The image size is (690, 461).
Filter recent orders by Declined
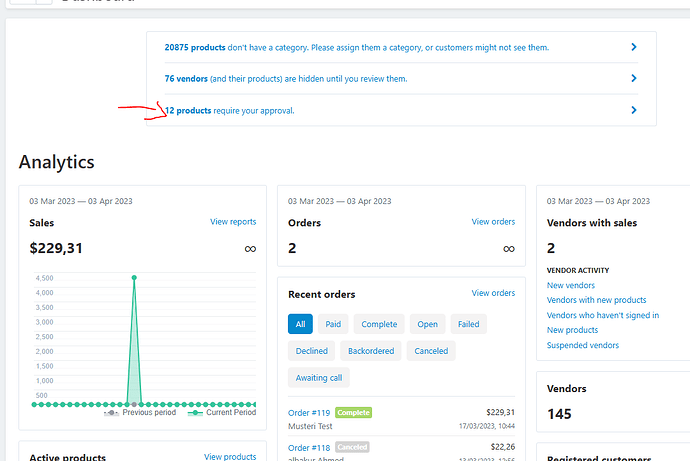tap(312, 351)
